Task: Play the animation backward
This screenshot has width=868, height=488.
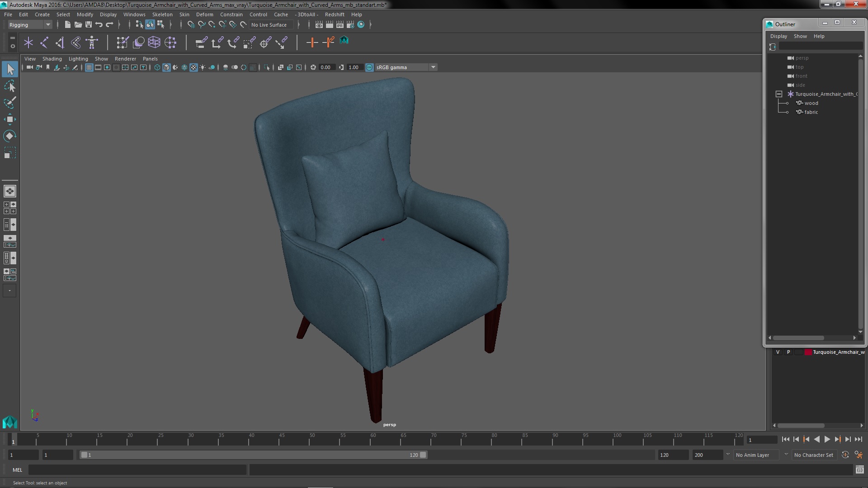Action: (x=816, y=439)
